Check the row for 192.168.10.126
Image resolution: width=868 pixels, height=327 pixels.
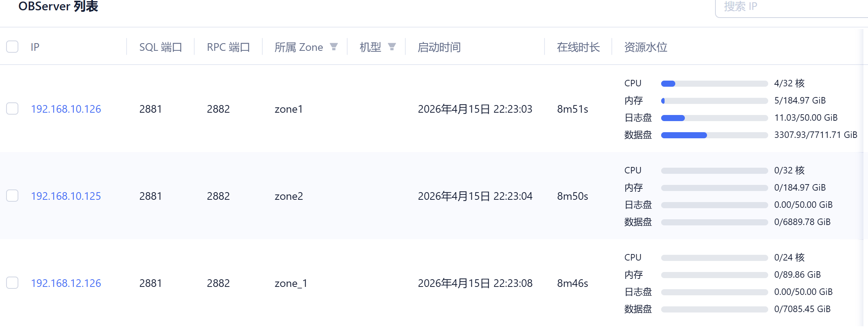(12, 109)
